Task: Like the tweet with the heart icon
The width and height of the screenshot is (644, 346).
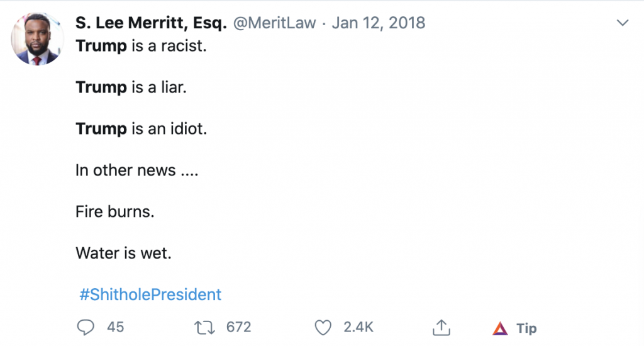Action: pyautogui.click(x=323, y=327)
